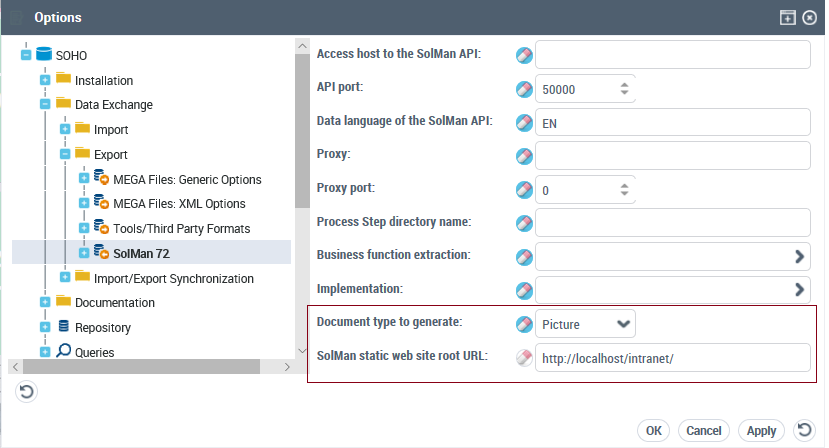This screenshot has width=829, height=448.
Task: Expand the Installation folder node
Action: (46, 80)
